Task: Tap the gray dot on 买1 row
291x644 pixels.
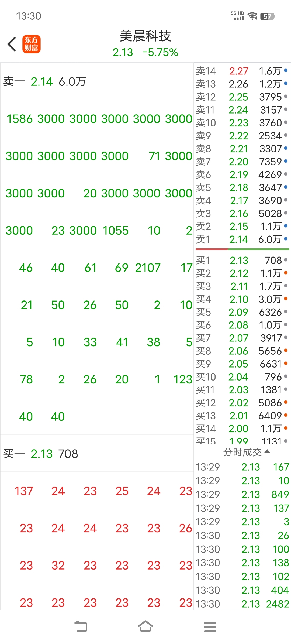Action: 286,260
